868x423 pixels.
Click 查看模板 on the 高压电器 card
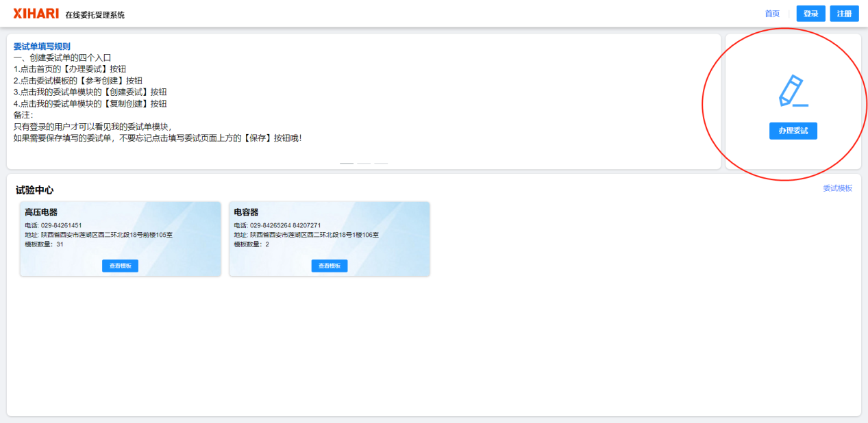click(121, 266)
